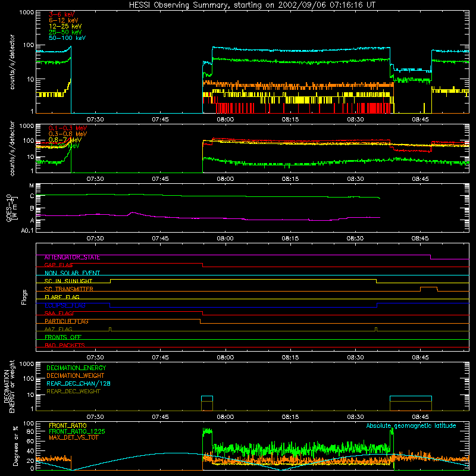Click the DECIMATION ENERGY or weight axis title
476x476 pixels.
click(x=9, y=386)
